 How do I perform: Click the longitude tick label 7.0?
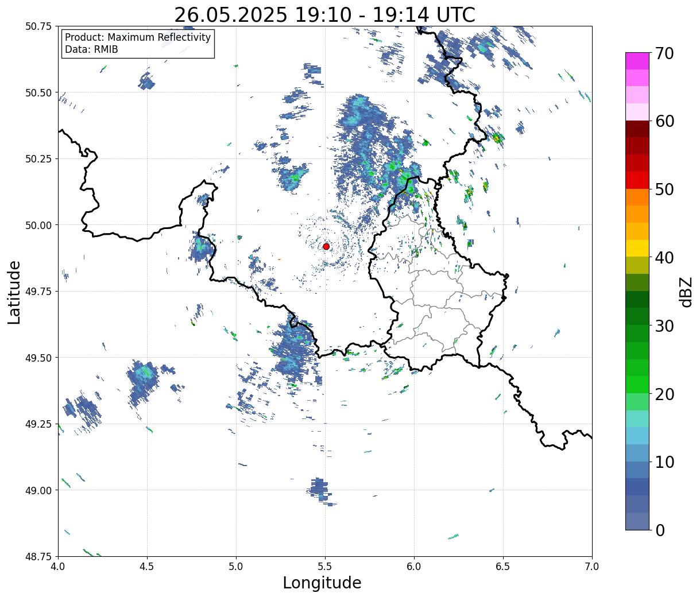click(592, 566)
